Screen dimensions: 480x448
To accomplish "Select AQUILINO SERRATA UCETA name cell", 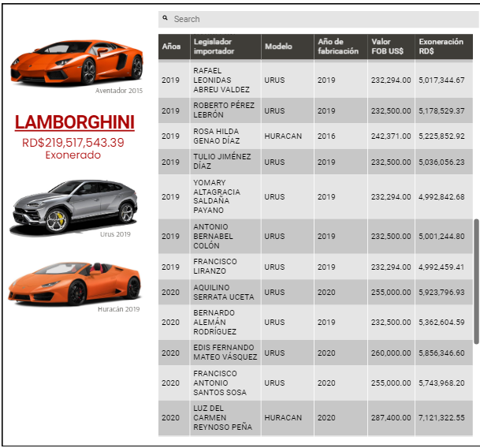I will point(224,293).
